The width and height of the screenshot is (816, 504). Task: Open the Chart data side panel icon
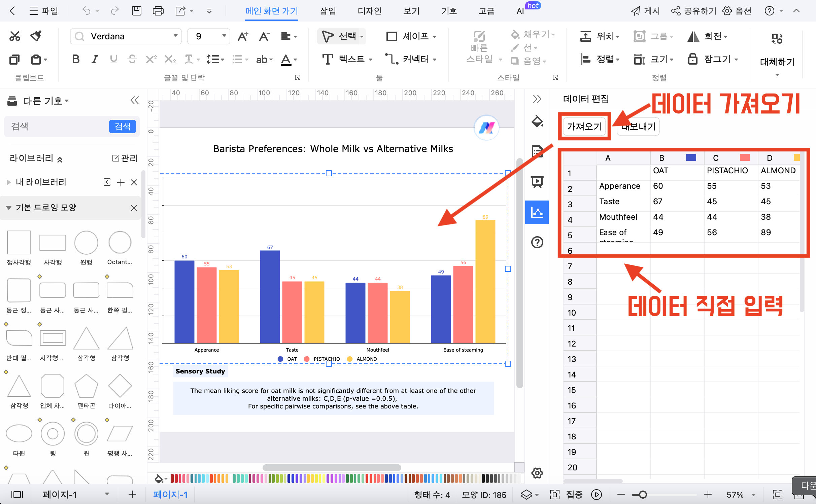pos(537,212)
